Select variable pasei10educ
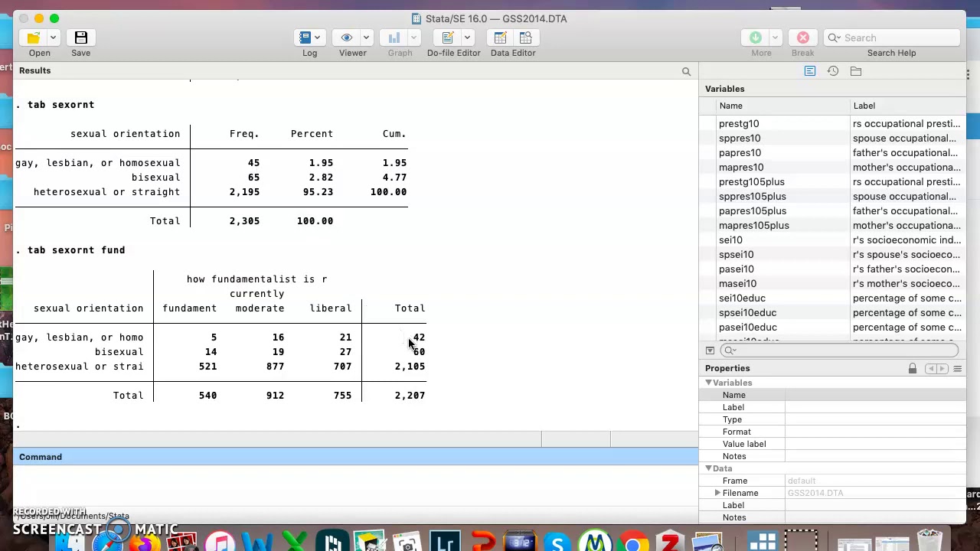The height and width of the screenshot is (551, 980). click(x=747, y=328)
